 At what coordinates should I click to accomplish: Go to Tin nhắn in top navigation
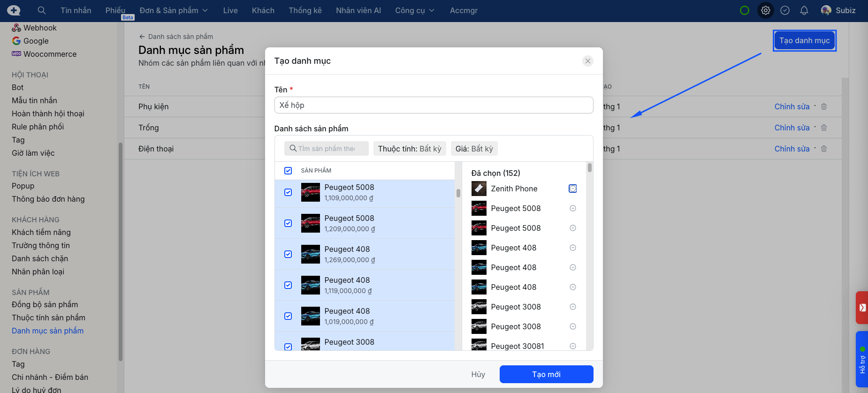pyautogui.click(x=76, y=10)
